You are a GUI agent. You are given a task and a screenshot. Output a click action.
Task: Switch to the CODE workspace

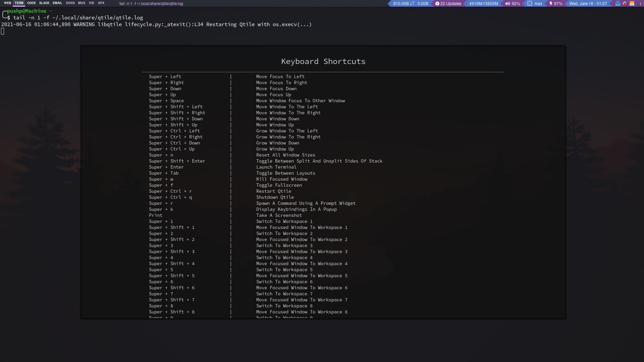[31, 3]
